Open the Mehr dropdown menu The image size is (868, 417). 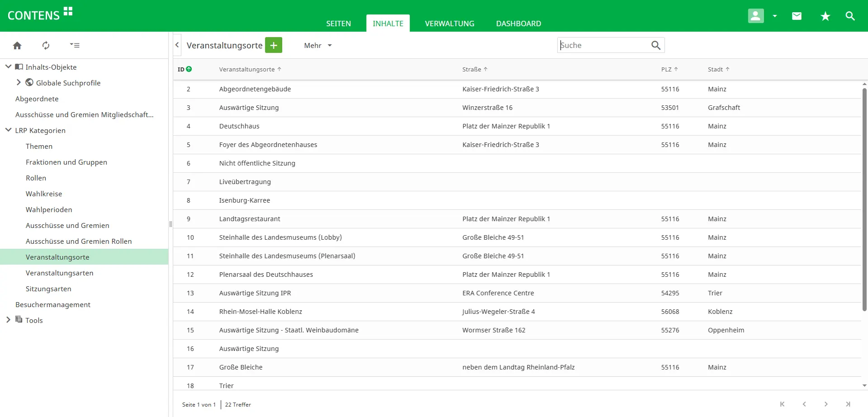pyautogui.click(x=318, y=45)
